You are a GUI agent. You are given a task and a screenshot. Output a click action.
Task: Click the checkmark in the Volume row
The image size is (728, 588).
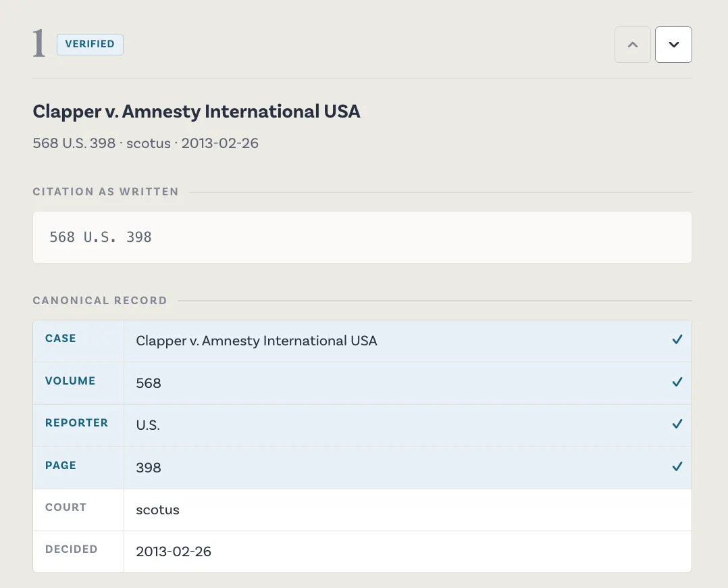[677, 382]
